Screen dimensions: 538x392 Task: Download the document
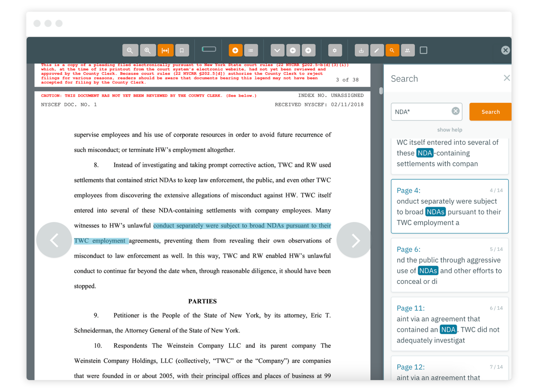pyautogui.click(x=361, y=50)
